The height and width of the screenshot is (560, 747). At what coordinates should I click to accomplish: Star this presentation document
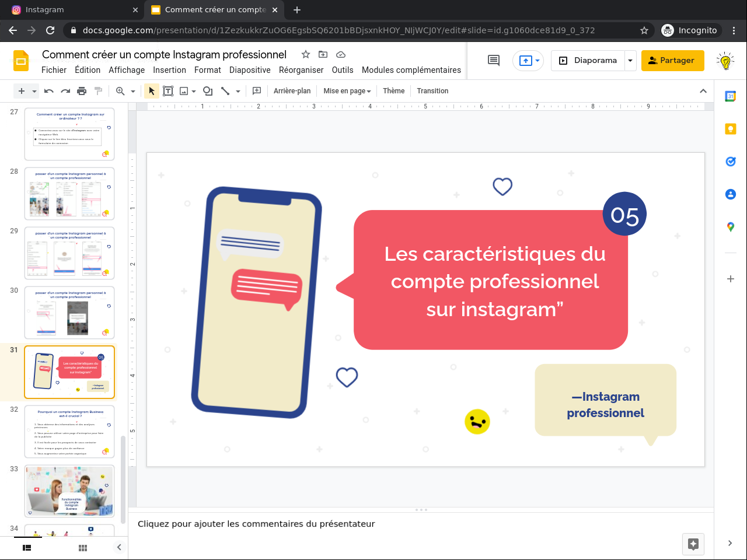(305, 54)
